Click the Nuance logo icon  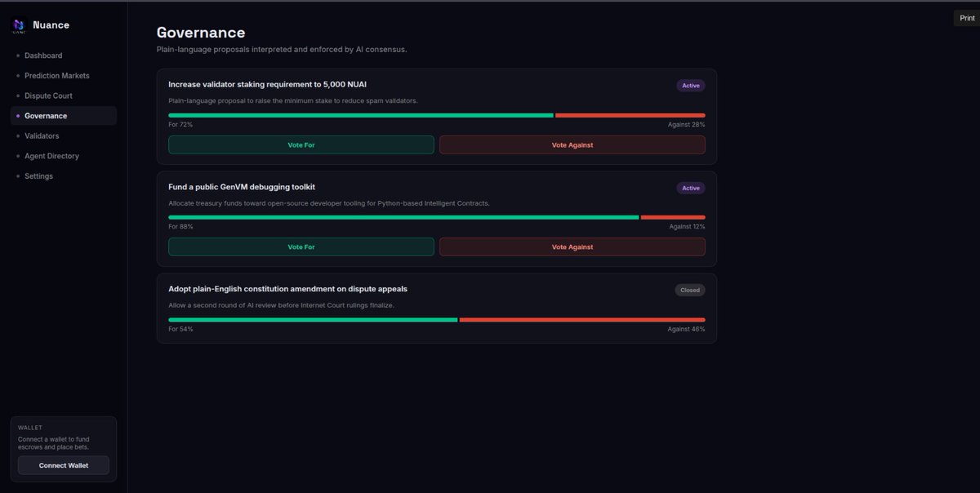pos(19,25)
